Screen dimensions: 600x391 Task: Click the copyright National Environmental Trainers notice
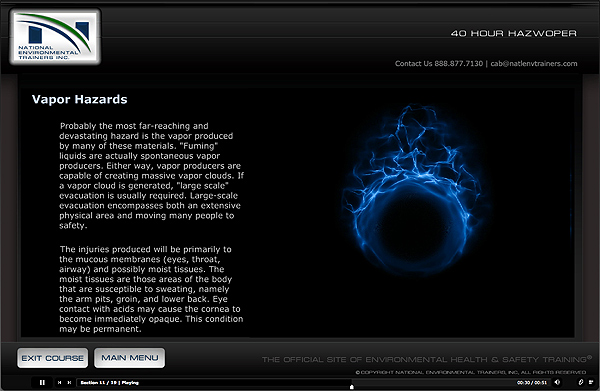pyautogui.click(x=471, y=372)
